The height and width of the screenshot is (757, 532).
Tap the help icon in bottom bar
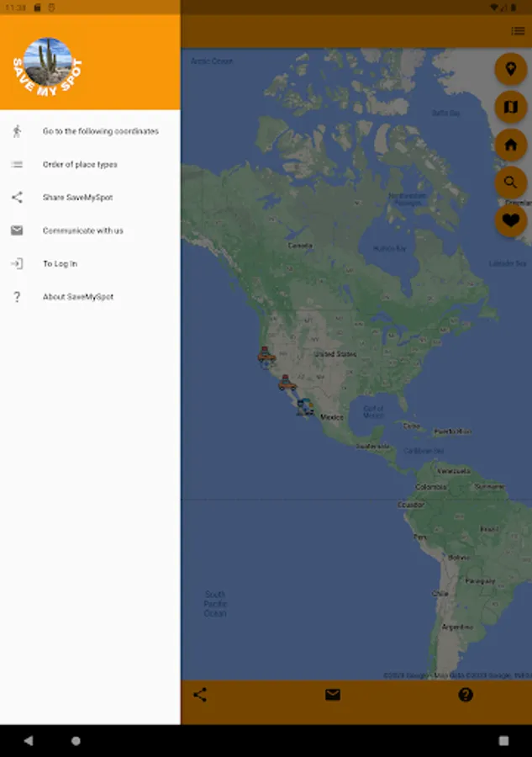pos(466,695)
